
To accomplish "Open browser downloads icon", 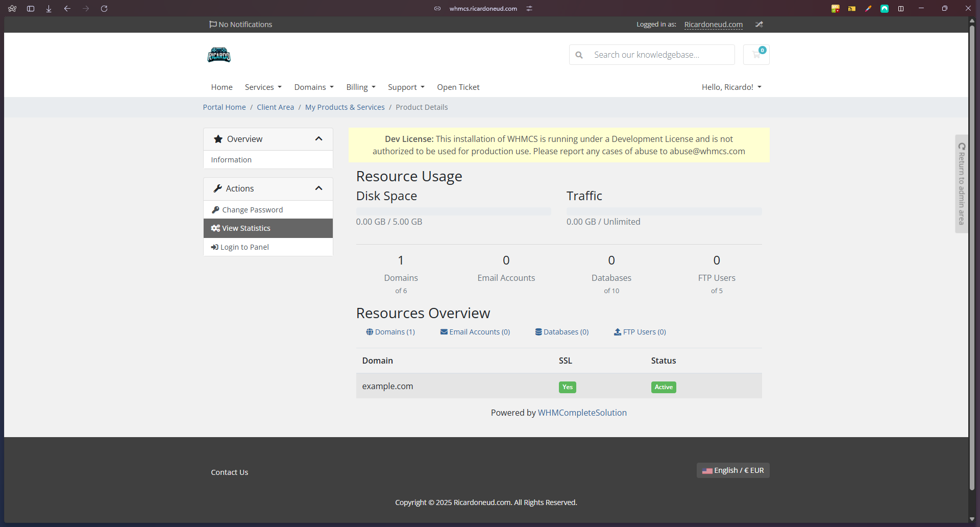I will coord(49,9).
